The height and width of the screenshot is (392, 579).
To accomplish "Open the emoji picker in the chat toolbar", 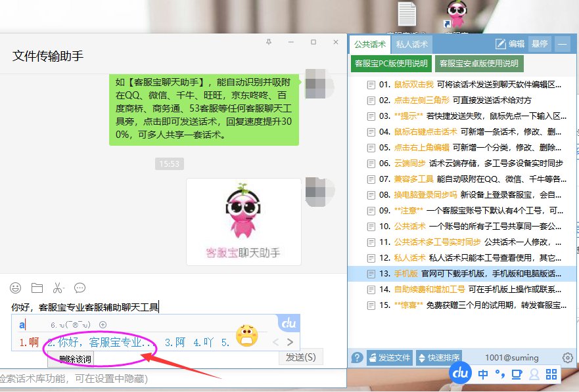I will pyautogui.click(x=15, y=288).
